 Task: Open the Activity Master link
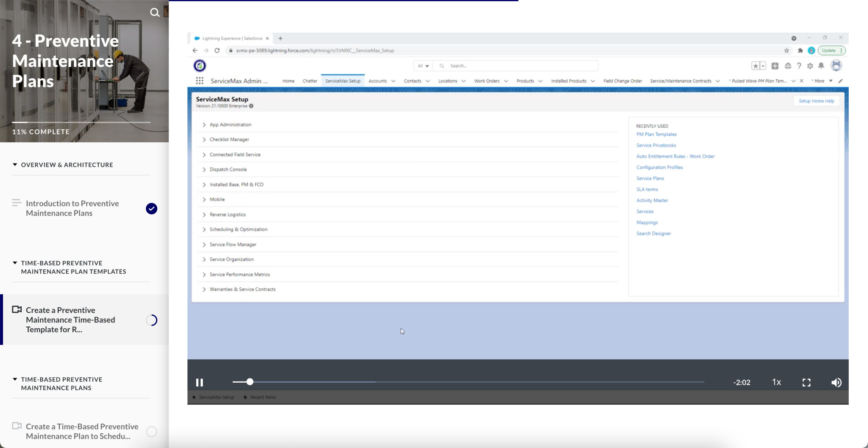pos(652,200)
